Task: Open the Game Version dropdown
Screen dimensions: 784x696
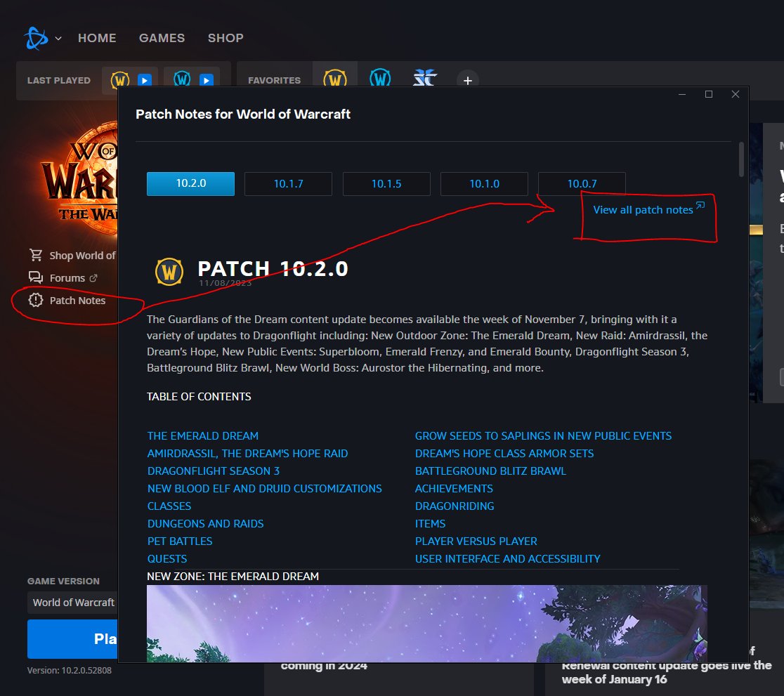Action: (x=72, y=603)
